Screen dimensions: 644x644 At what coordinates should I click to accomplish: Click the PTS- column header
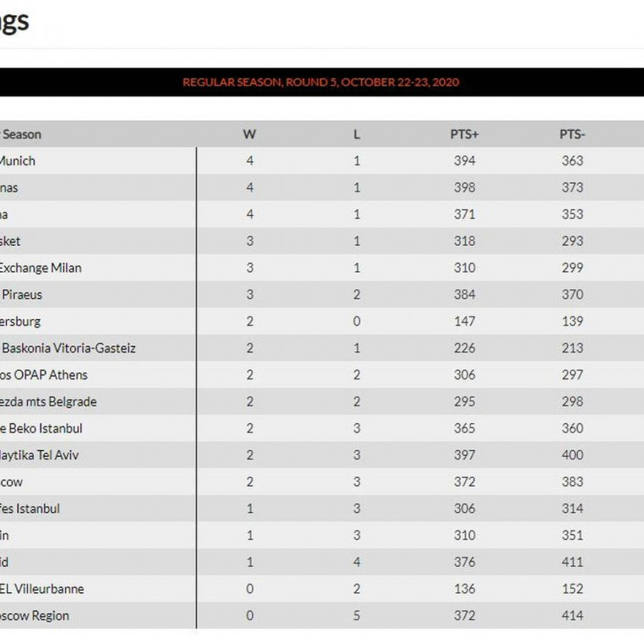[572, 134]
